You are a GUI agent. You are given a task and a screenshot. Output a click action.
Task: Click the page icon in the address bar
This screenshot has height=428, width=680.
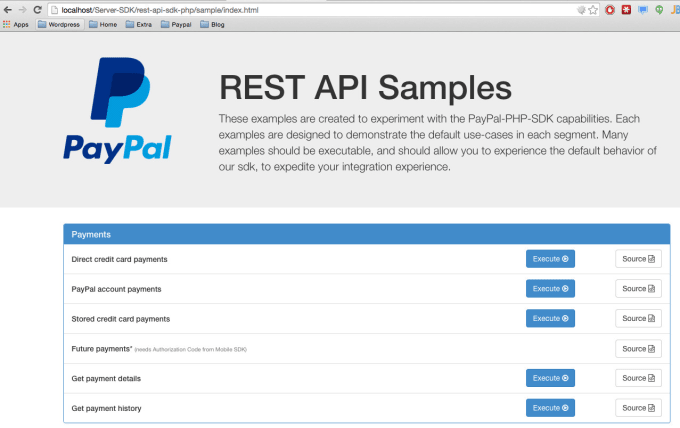(x=54, y=10)
